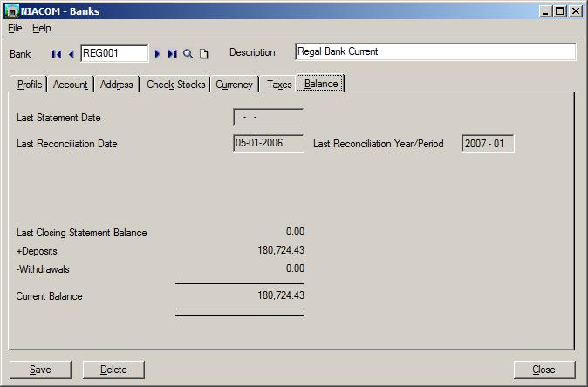Switch to the Profile tab
The image size is (588, 387).
click(x=30, y=85)
